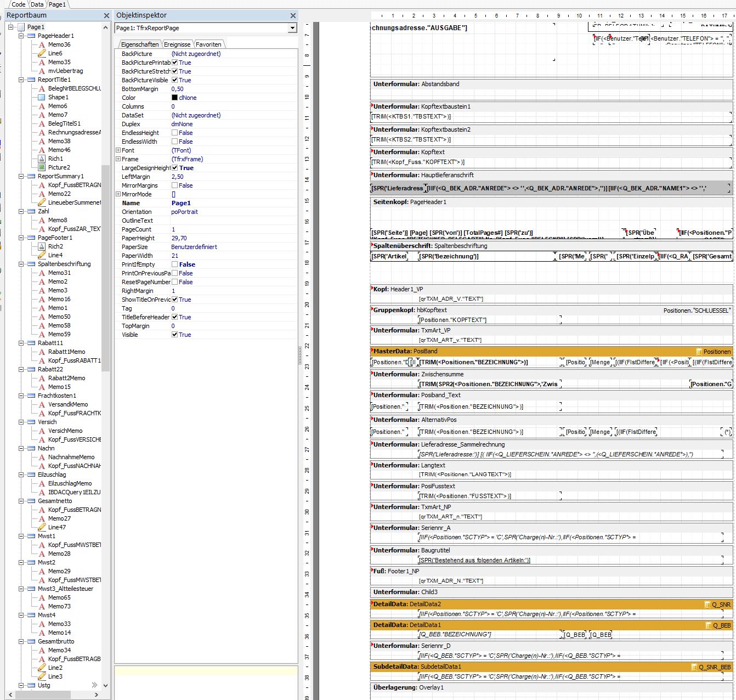This screenshot has width=736, height=700.
Task: Close the Objektinspektor panel
Action: click(293, 15)
